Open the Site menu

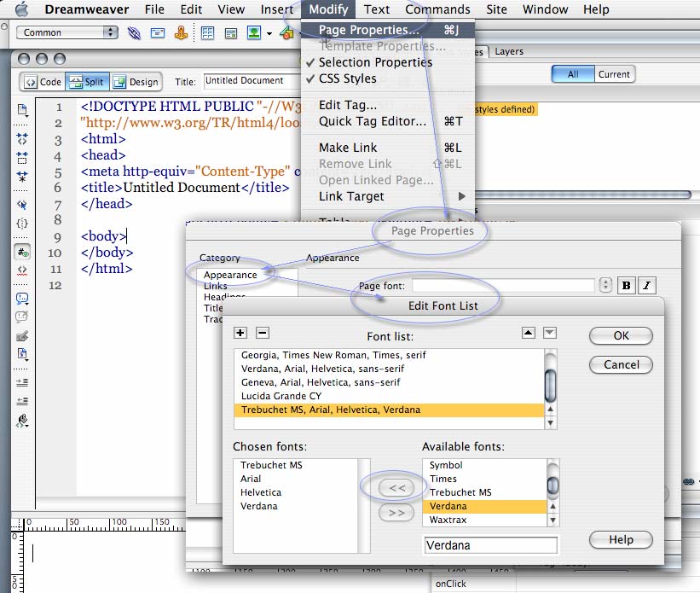[x=496, y=9]
